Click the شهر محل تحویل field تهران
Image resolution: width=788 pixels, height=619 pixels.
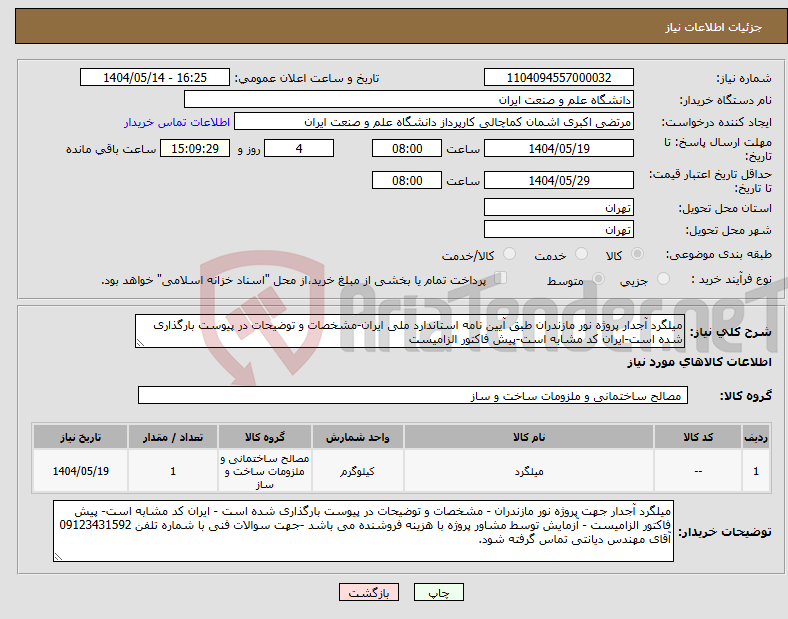tap(559, 230)
